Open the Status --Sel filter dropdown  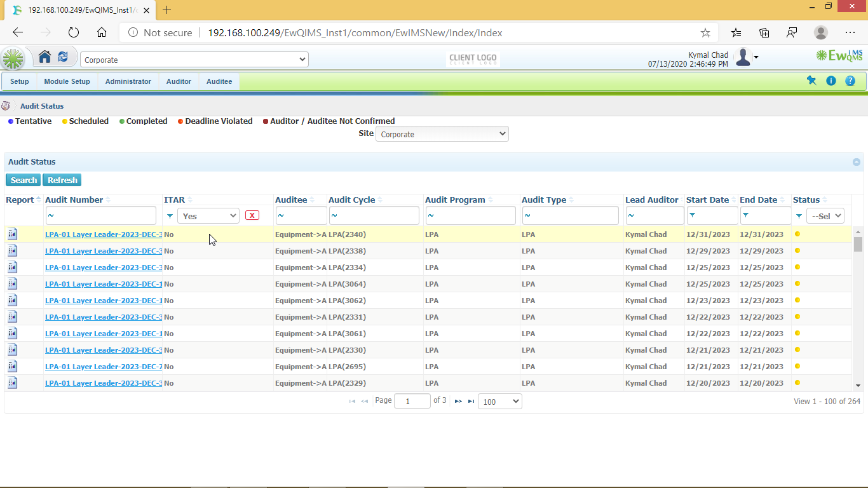(825, 216)
